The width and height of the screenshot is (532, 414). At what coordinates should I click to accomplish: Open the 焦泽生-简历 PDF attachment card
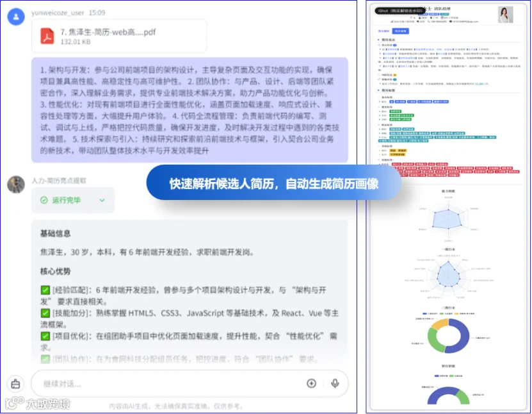coord(118,36)
